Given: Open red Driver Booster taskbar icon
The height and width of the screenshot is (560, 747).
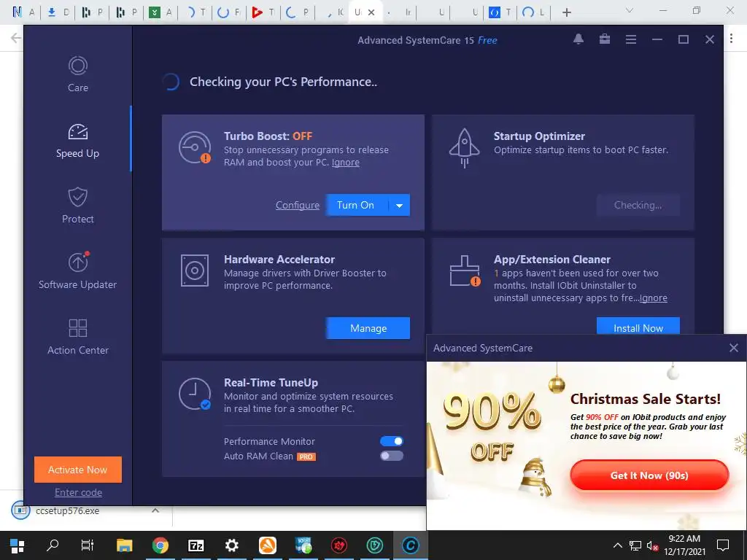Looking at the screenshot, I should [x=338, y=545].
